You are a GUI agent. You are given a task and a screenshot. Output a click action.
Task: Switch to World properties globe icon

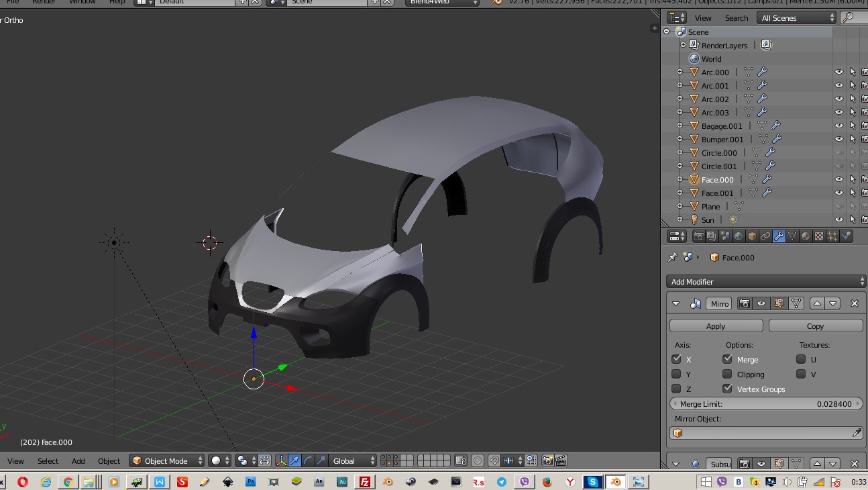click(739, 236)
